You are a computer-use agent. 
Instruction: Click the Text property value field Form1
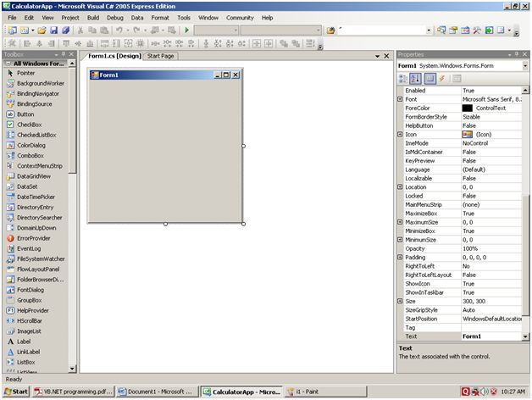tap(491, 336)
